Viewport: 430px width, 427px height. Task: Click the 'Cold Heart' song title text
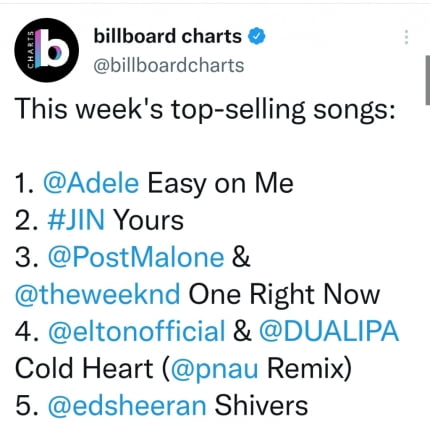(x=84, y=368)
